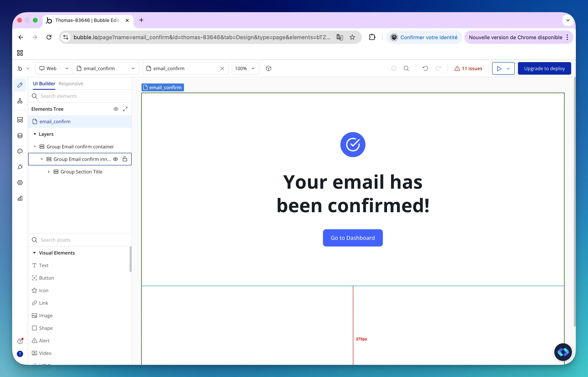
Task: Collapse the Layers section
Action: (x=35, y=134)
